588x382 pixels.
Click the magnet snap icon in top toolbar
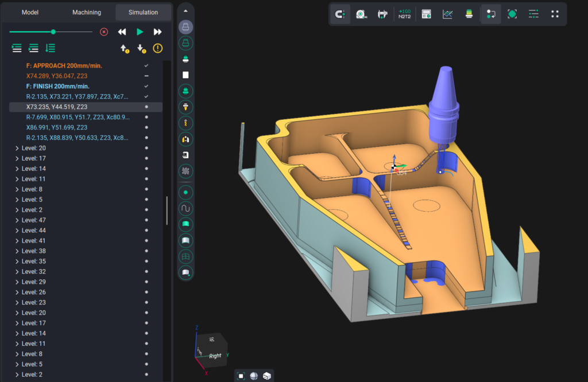tap(341, 14)
